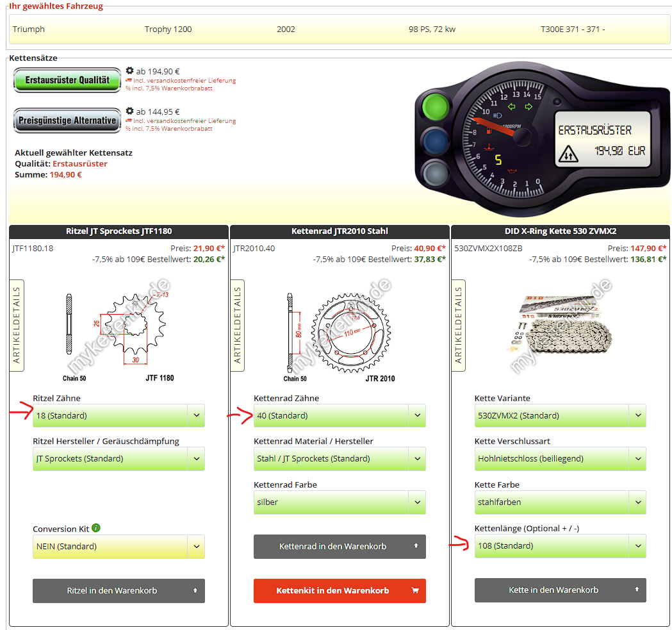Open Kettenrad Material / Hersteller dropdown
The image size is (672, 630).
coord(340,459)
